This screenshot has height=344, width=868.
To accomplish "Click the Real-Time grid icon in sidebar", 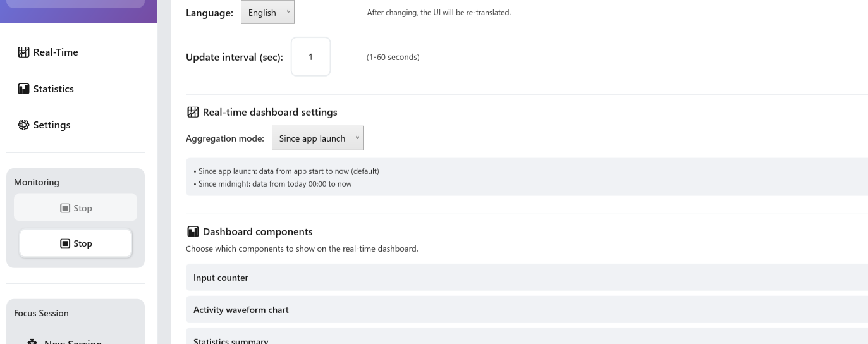I will point(23,52).
